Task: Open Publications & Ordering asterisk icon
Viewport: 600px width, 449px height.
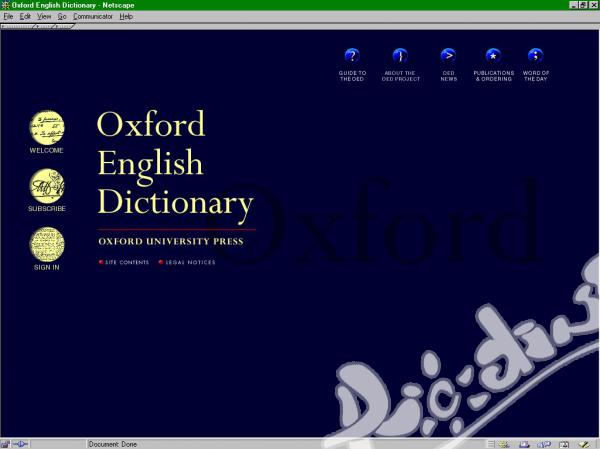Action: [x=494, y=56]
